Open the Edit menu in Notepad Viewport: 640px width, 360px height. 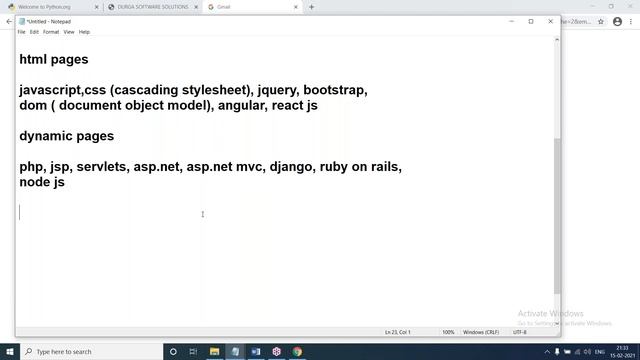coord(34,32)
